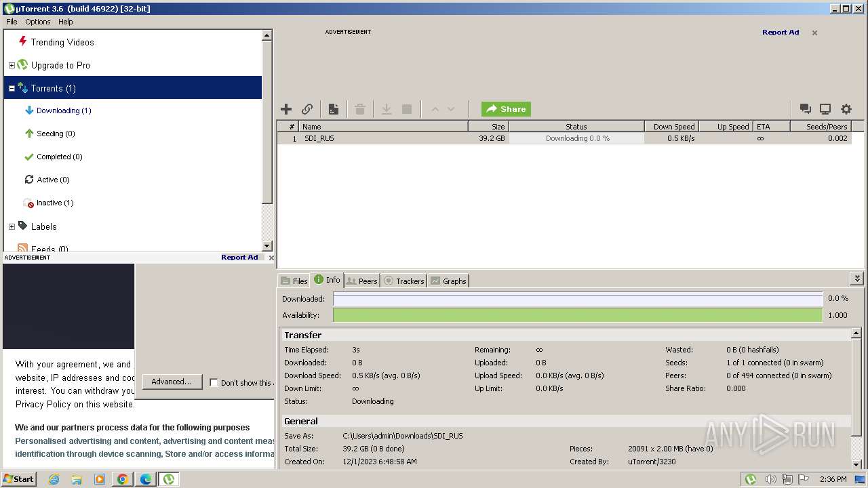
Task: Switch to the Graphs tab
Action: coord(448,281)
